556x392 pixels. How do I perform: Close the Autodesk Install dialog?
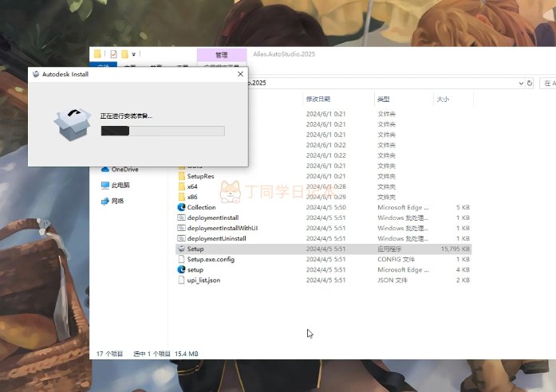pyautogui.click(x=240, y=74)
